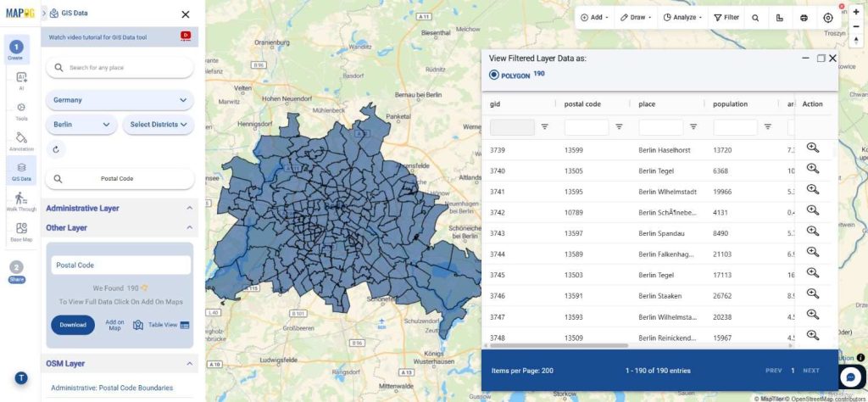Image resolution: width=868 pixels, height=402 pixels.
Task: Open the Annotation sidebar tool
Action: tap(21, 141)
